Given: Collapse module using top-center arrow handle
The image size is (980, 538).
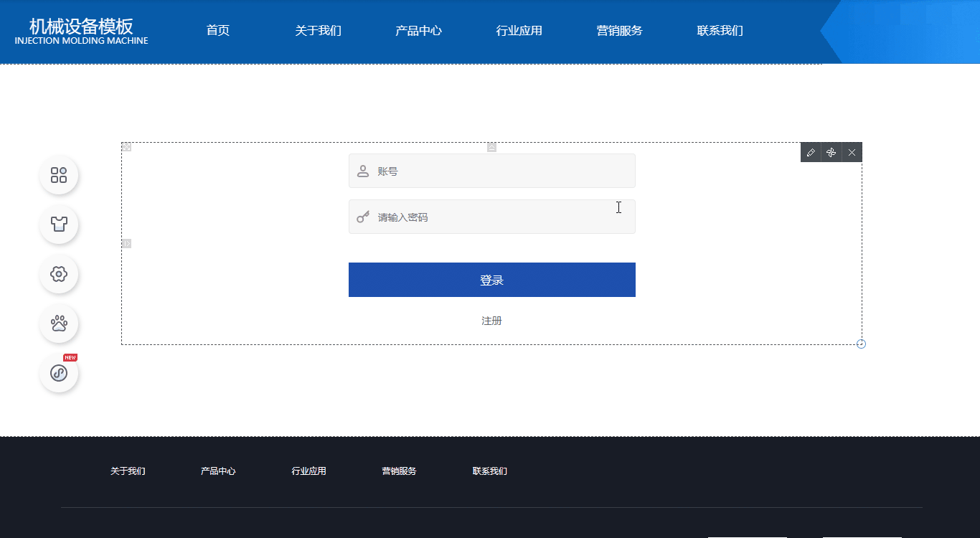Looking at the screenshot, I should 491,148.
